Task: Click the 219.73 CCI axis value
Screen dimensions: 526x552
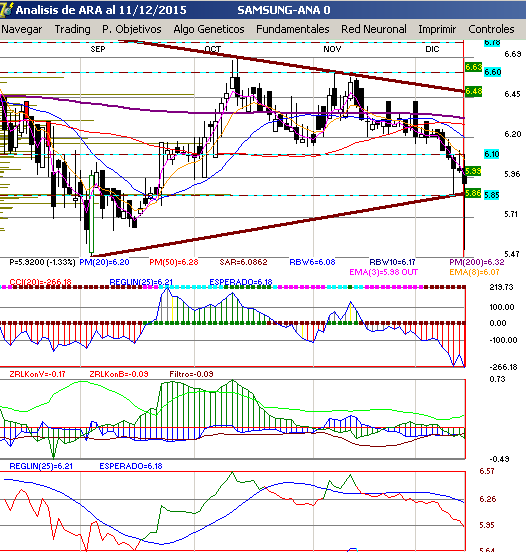Action: coord(501,287)
